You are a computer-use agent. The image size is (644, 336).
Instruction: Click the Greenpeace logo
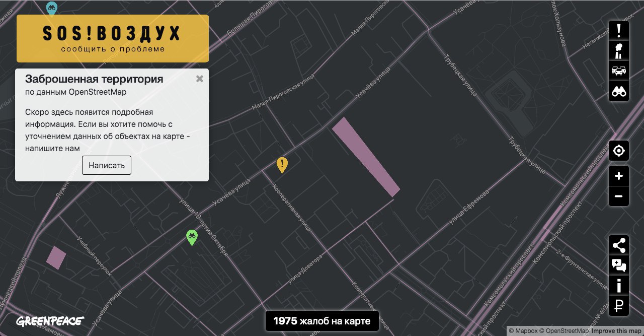tap(50, 321)
